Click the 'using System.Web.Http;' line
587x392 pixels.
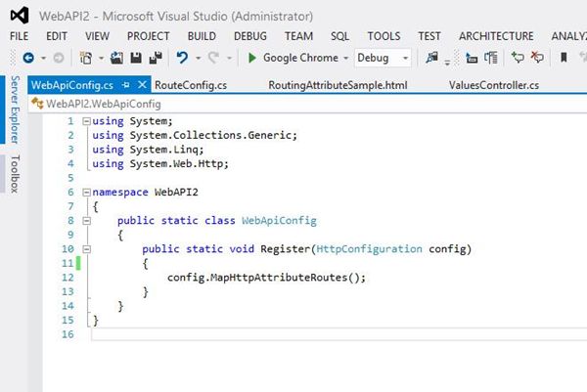(160, 164)
